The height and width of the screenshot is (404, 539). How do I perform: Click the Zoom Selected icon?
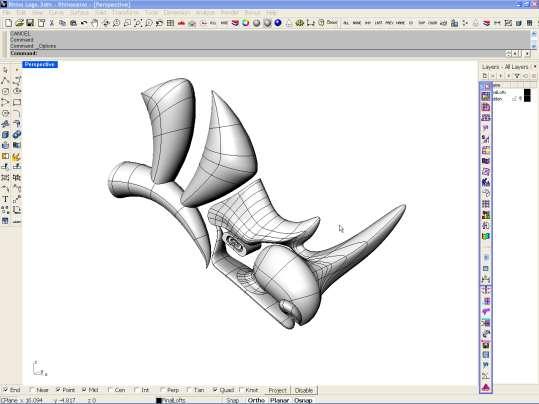click(x=148, y=23)
